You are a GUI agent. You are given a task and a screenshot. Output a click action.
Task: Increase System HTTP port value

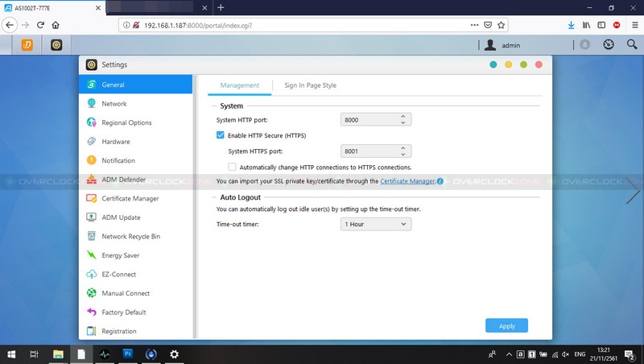tap(403, 117)
